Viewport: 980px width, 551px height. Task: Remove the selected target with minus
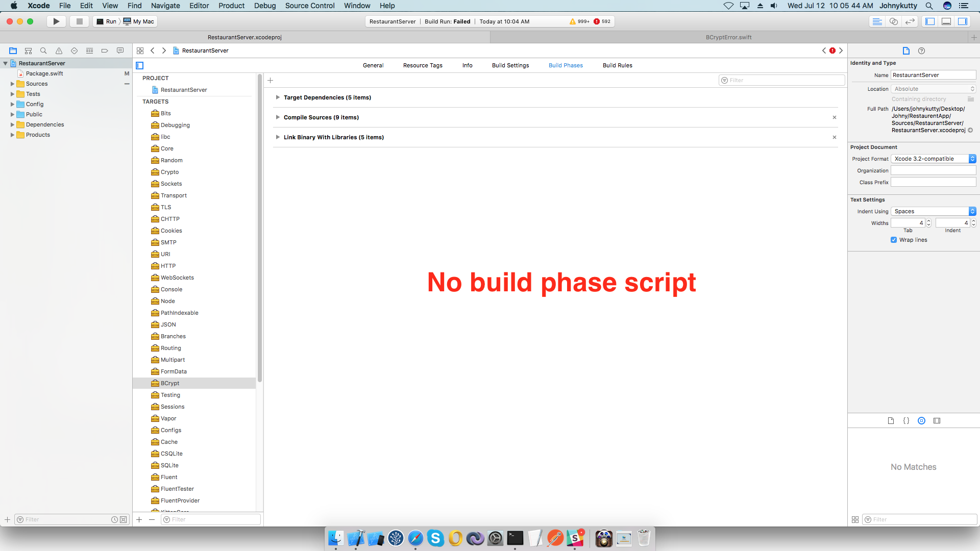(152, 519)
